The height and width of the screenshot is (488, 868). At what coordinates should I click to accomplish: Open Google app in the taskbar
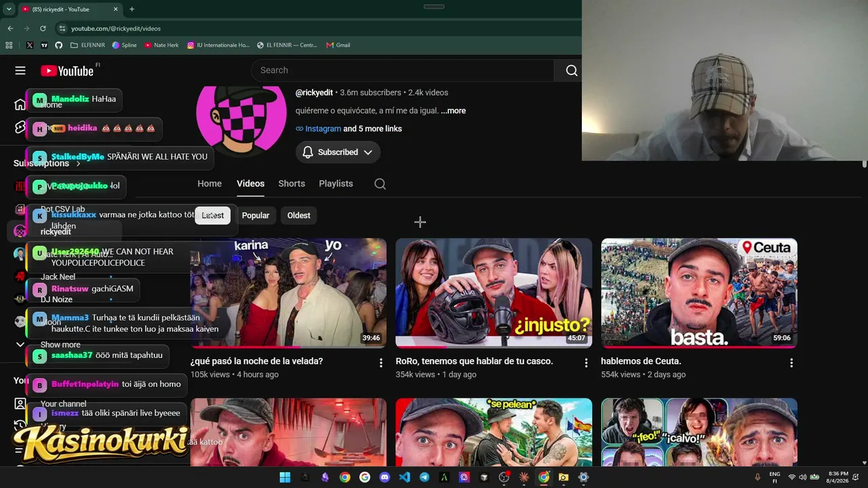point(365,477)
